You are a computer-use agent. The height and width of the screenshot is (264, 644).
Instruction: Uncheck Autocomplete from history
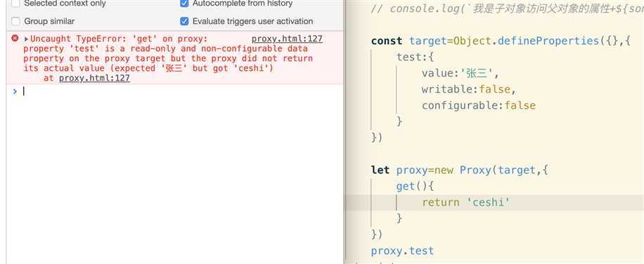(x=184, y=4)
